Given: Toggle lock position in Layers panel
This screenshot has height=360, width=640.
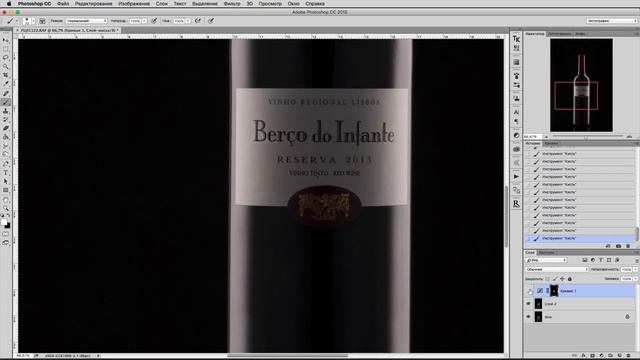Looking at the screenshot, I should pyautogui.click(x=562, y=279).
